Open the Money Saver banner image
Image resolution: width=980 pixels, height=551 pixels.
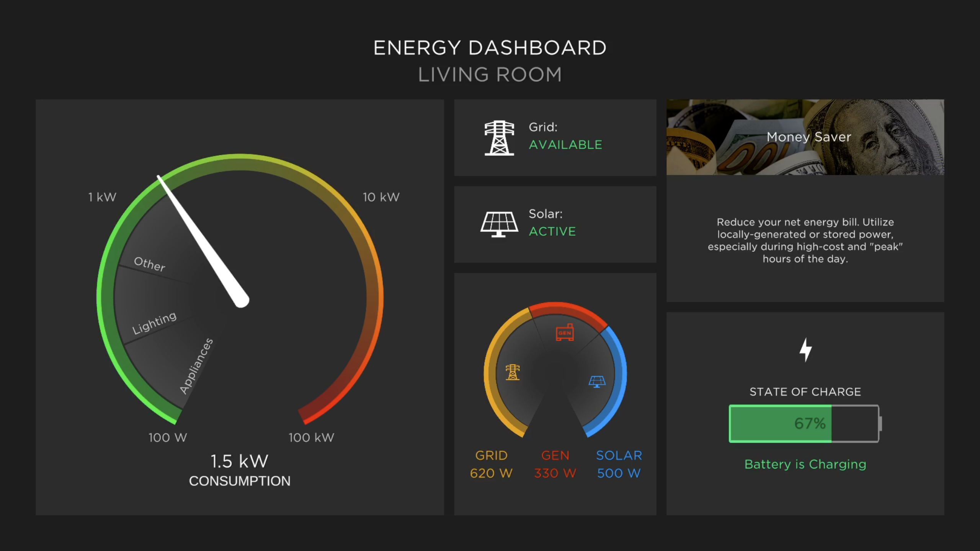coord(805,137)
